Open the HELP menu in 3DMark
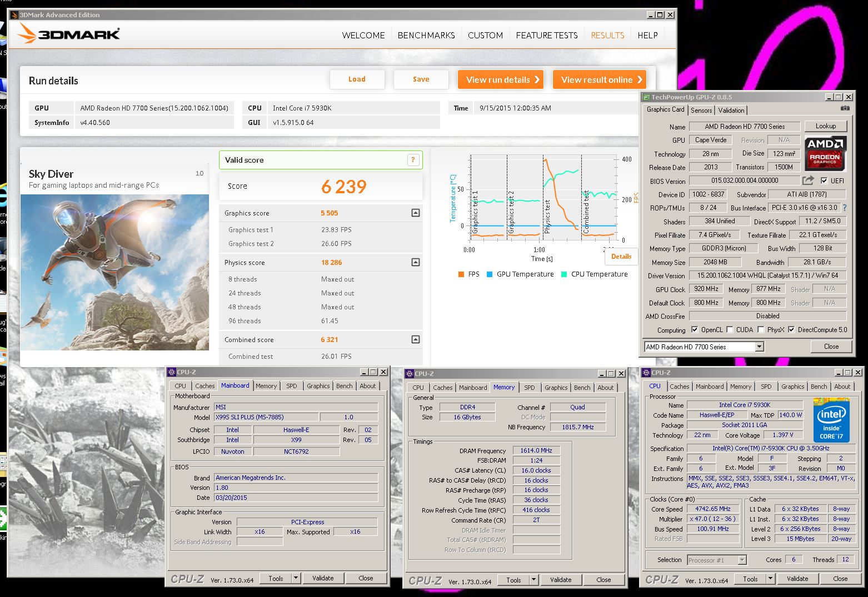Viewport: 868px width, 597px height. point(647,35)
